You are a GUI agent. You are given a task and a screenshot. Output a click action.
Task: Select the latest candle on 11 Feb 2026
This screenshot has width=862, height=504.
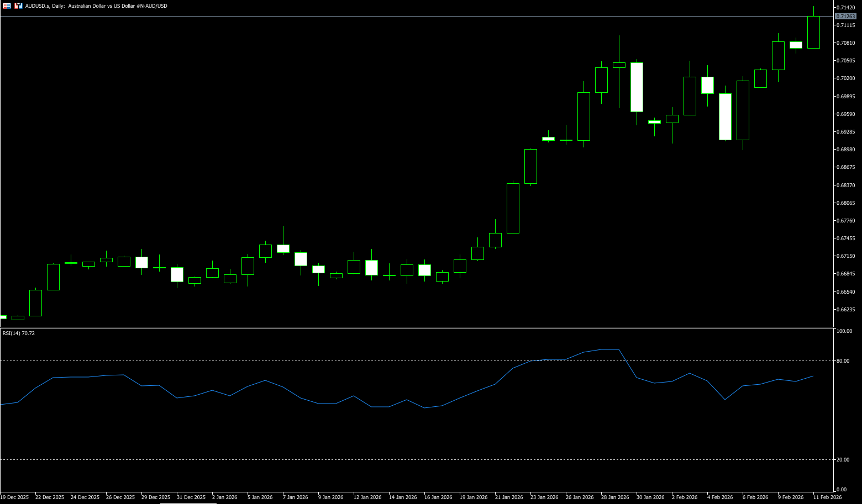pos(813,32)
